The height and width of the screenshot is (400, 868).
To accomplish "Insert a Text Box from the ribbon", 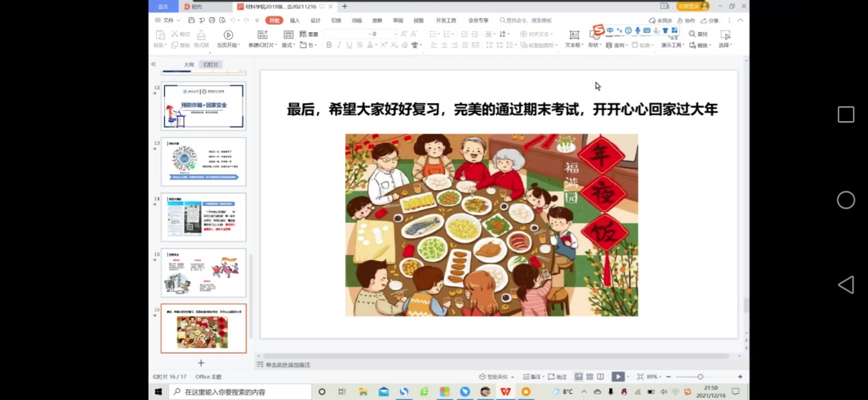I will click(574, 35).
